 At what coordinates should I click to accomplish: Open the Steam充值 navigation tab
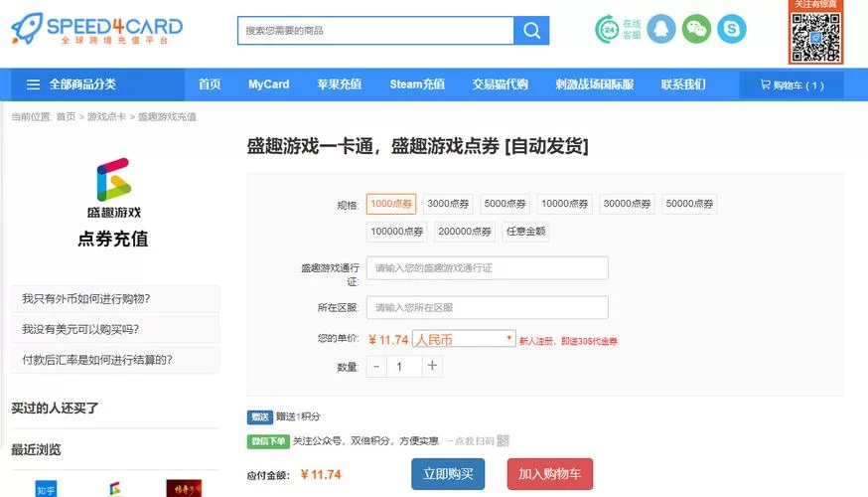click(417, 84)
